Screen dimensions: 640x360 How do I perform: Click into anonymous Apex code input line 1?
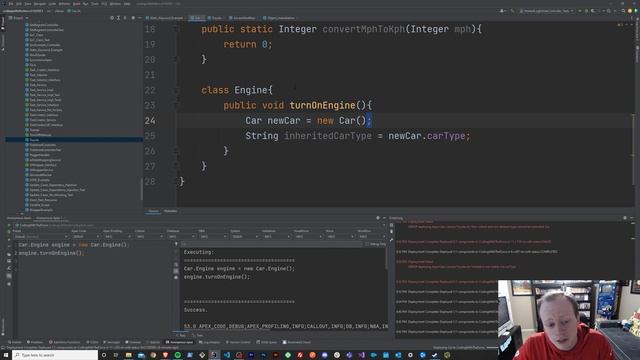click(73, 245)
